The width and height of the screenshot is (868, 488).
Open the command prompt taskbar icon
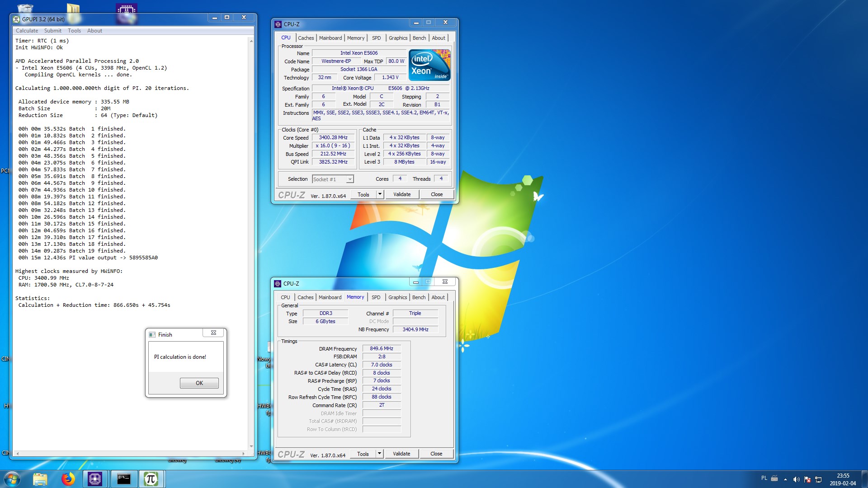123,479
